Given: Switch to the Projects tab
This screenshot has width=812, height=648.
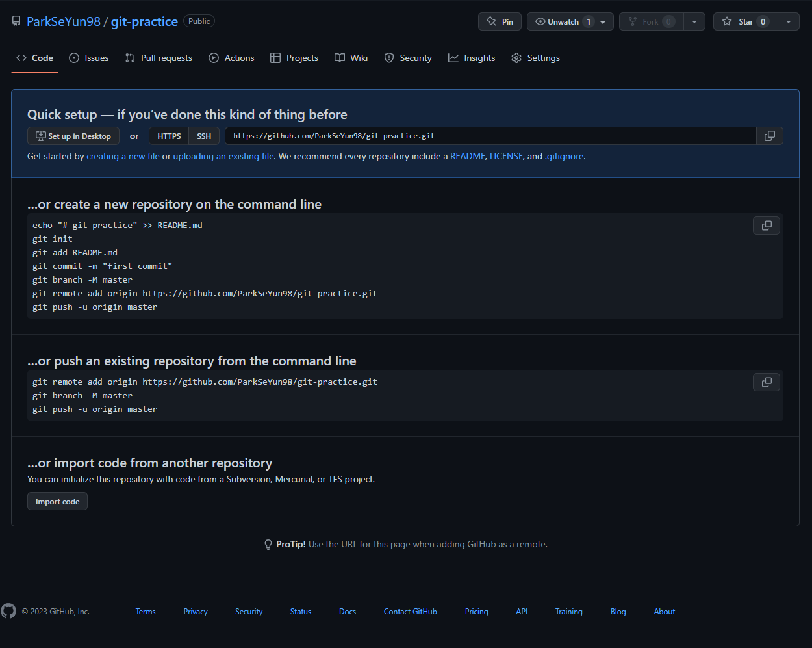Looking at the screenshot, I should (294, 58).
